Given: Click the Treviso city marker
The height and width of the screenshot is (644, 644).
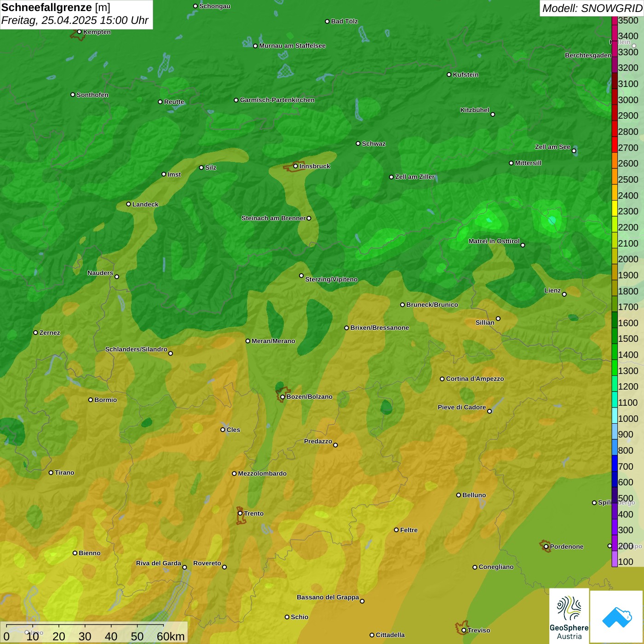Looking at the screenshot, I should pyautogui.click(x=464, y=630).
